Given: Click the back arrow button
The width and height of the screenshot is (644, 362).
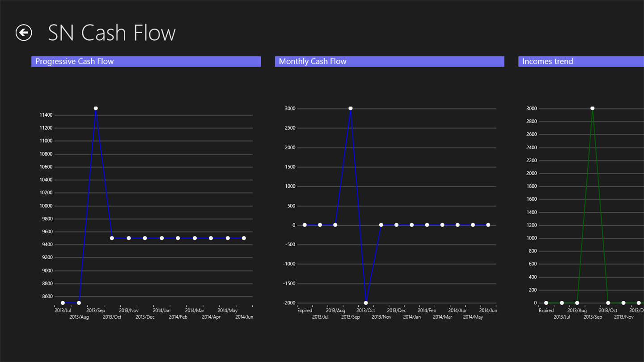Looking at the screenshot, I should tap(24, 33).
